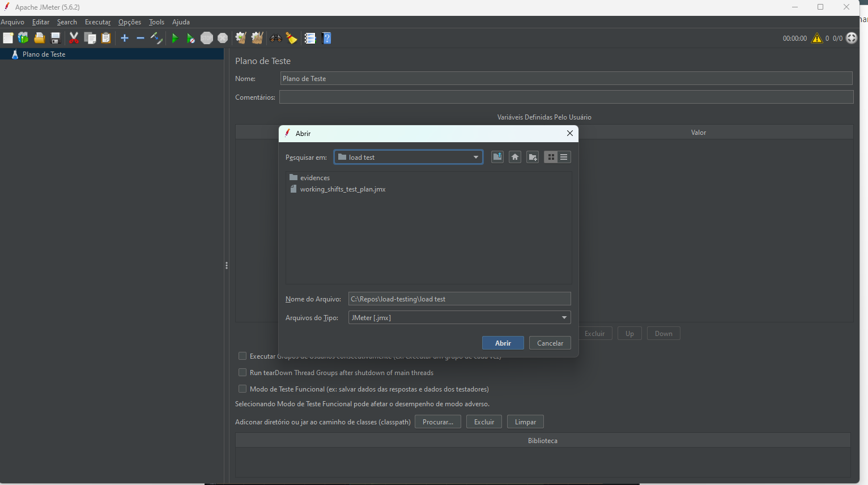
Task: Open the Opções menu
Action: pyautogui.click(x=130, y=22)
